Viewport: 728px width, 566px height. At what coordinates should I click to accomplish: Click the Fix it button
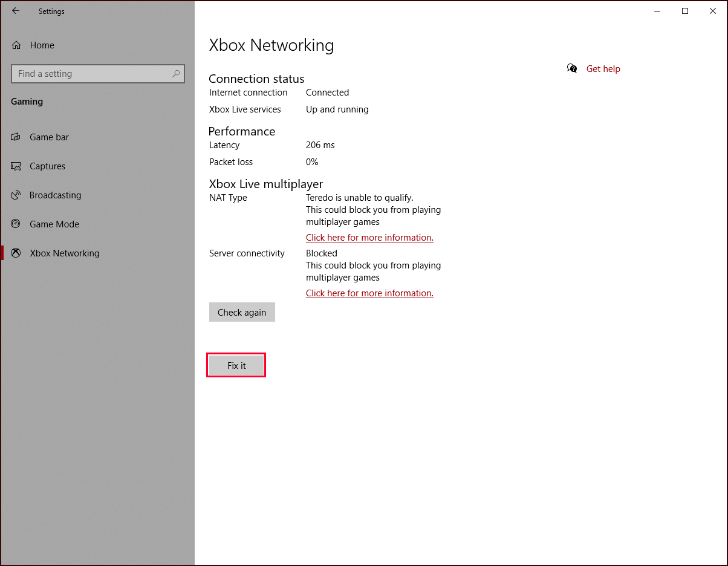(x=236, y=365)
